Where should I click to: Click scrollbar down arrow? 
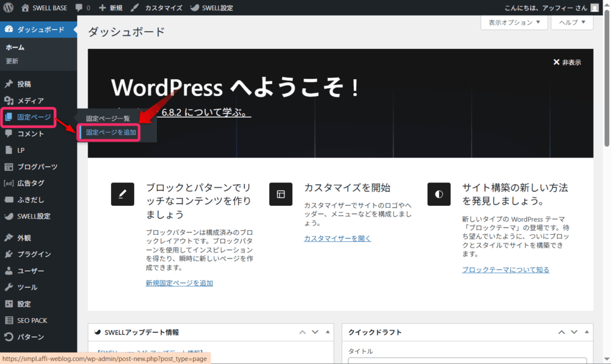607,359
